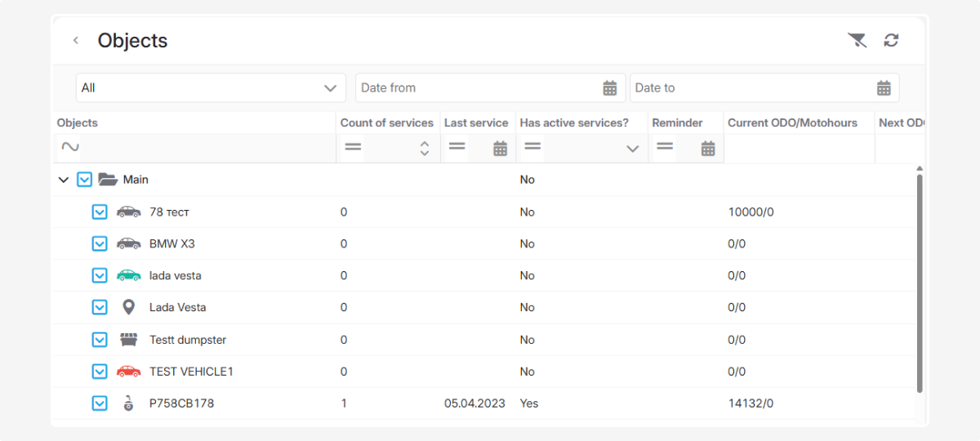This screenshot has width=980, height=441.
Task: Click the vertical scrollbar of the table
Action: (920, 278)
